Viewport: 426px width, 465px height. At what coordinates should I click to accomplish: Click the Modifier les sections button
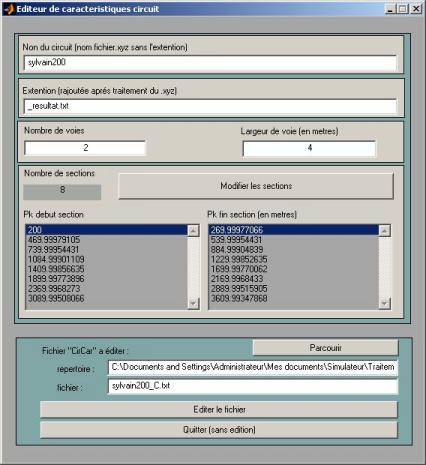256,186
